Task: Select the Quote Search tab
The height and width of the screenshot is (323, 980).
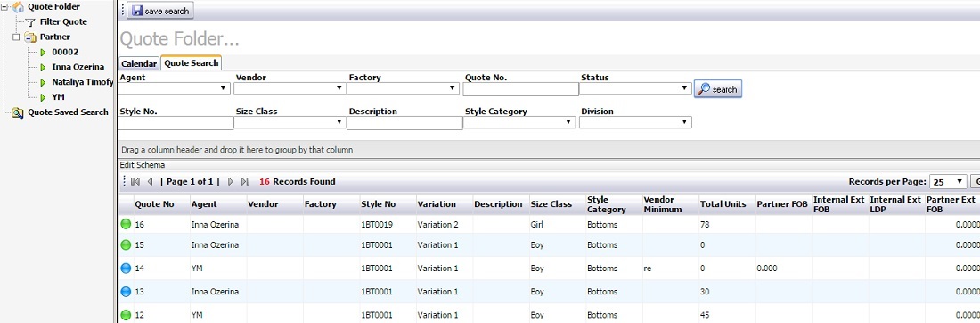Action: tap(192, 63)
